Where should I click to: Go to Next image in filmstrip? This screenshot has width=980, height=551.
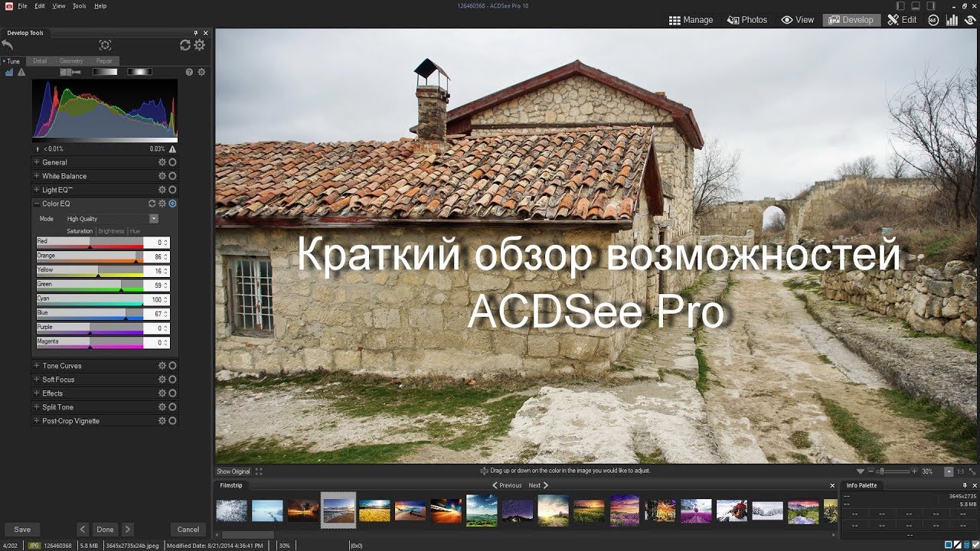(538, 485)
